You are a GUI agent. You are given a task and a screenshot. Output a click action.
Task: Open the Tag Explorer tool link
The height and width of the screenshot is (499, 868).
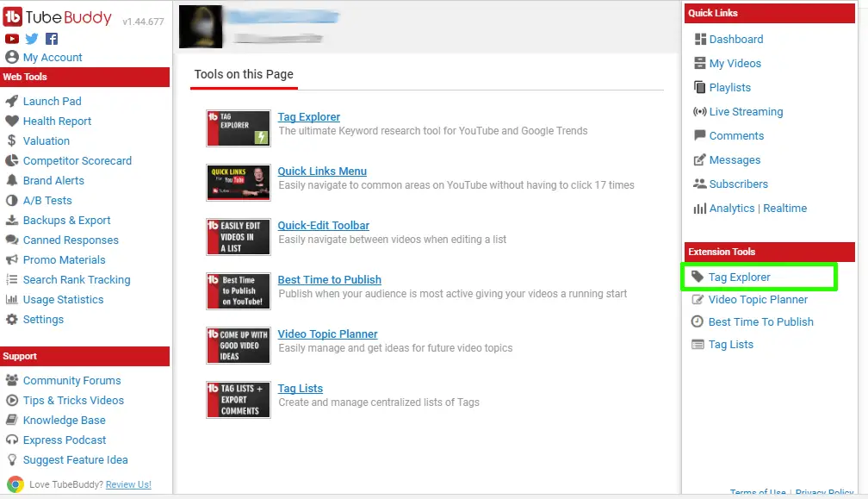(309, 117)
